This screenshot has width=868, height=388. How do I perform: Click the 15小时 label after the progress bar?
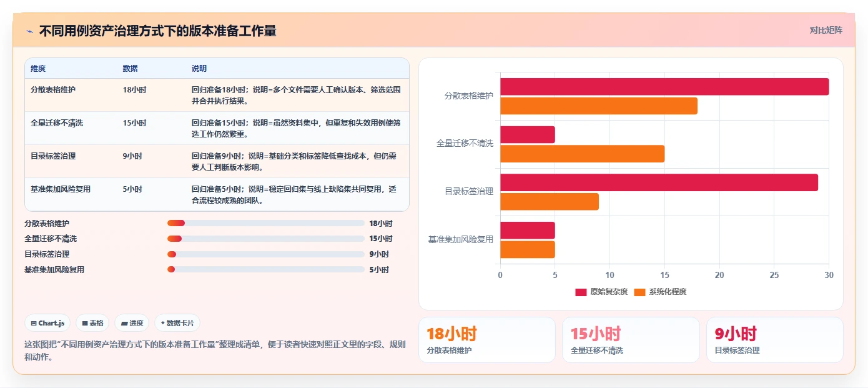click(381, 239)
